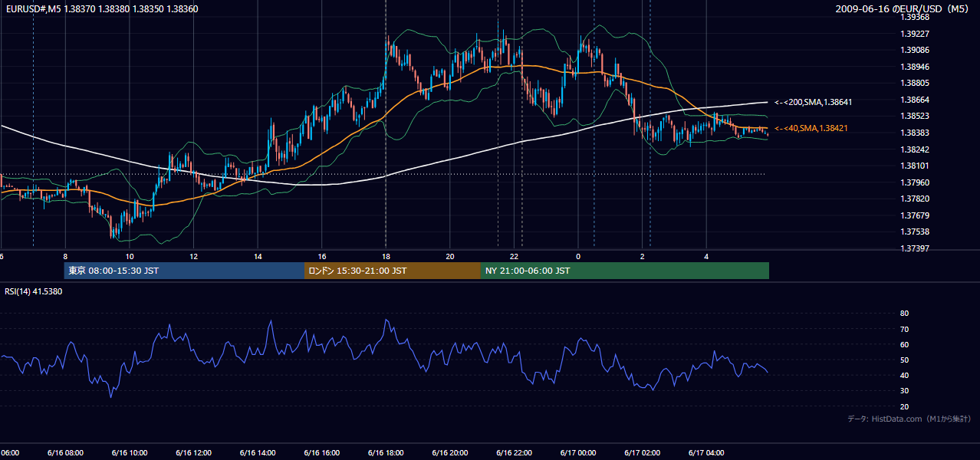Click the 40 SMA 1.38421 label

(811, 128)
